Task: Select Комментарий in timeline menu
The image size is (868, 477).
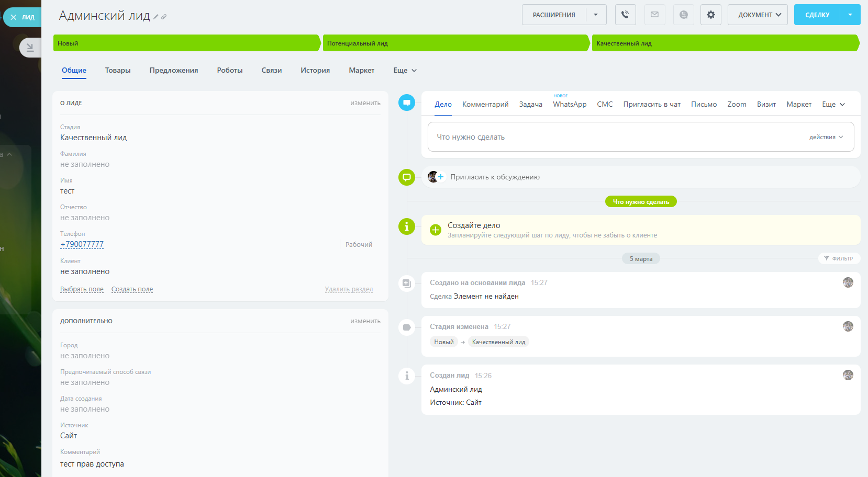Action: click(x=485, y=104)
